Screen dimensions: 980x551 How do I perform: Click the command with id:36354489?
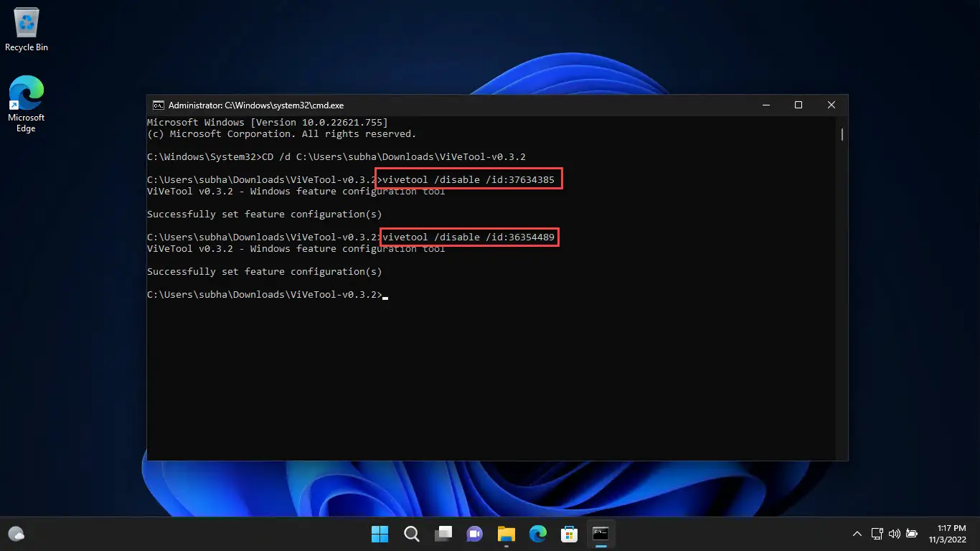tap(469, 237)
